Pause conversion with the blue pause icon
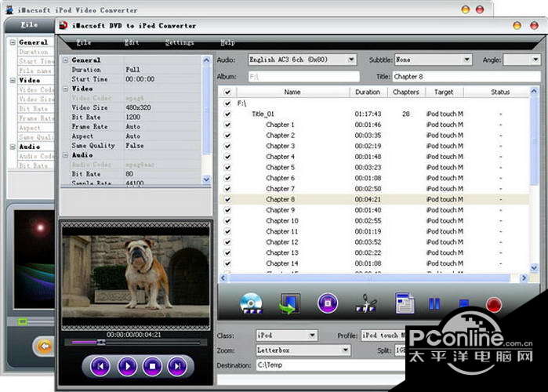 (x=434, y=303)
